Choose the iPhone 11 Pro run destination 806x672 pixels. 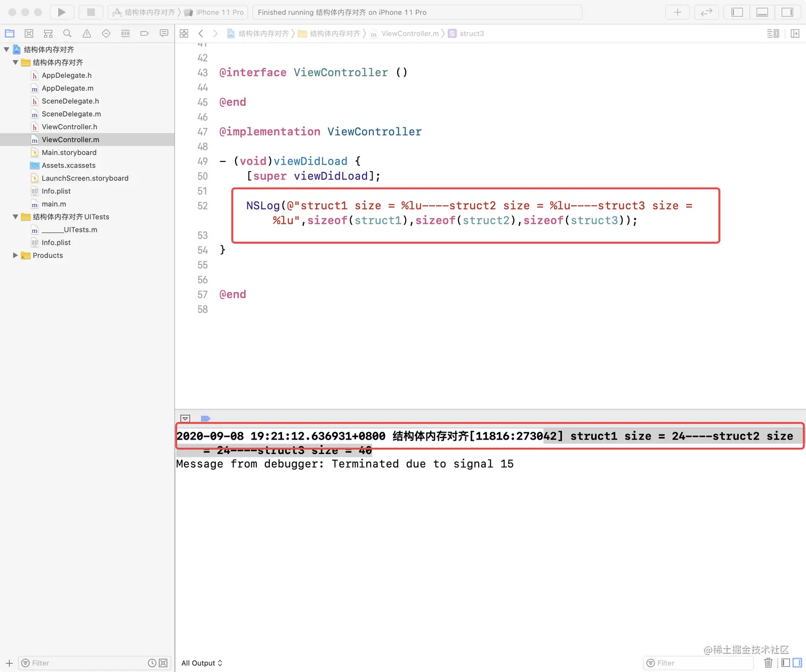[214, 12]
